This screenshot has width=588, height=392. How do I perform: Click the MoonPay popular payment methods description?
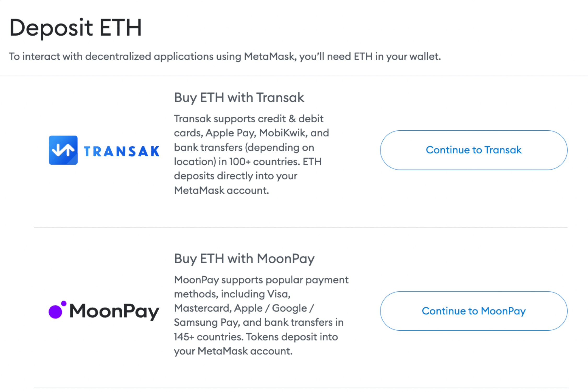261,315
